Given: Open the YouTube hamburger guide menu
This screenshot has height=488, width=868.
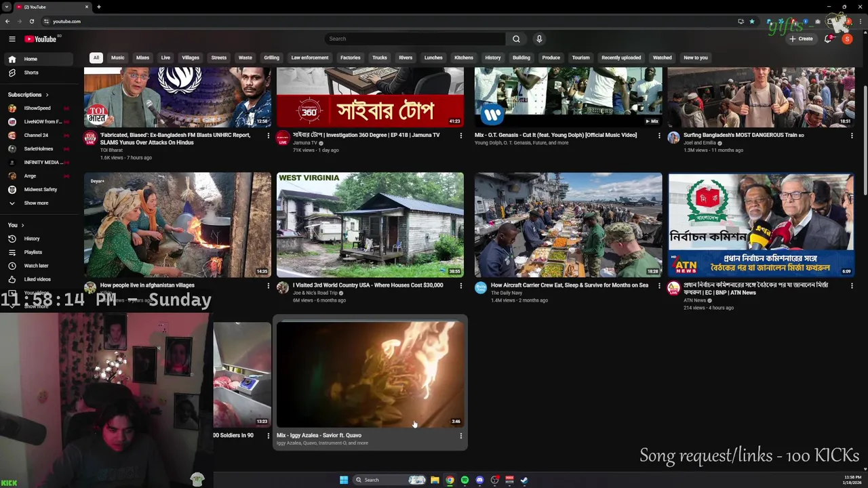Looking at the screenshot, I should (x=12, y=39).
